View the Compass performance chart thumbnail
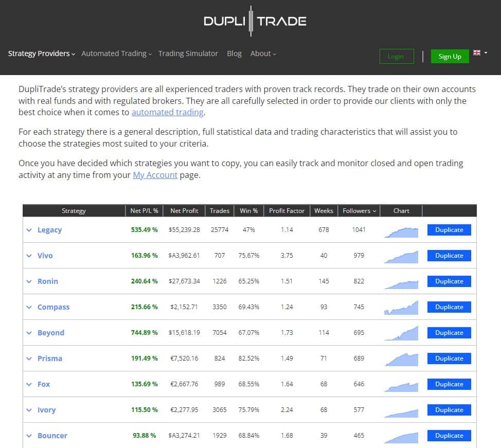The width and height of the screenshot is (501, 448). [x=401, y=308]
